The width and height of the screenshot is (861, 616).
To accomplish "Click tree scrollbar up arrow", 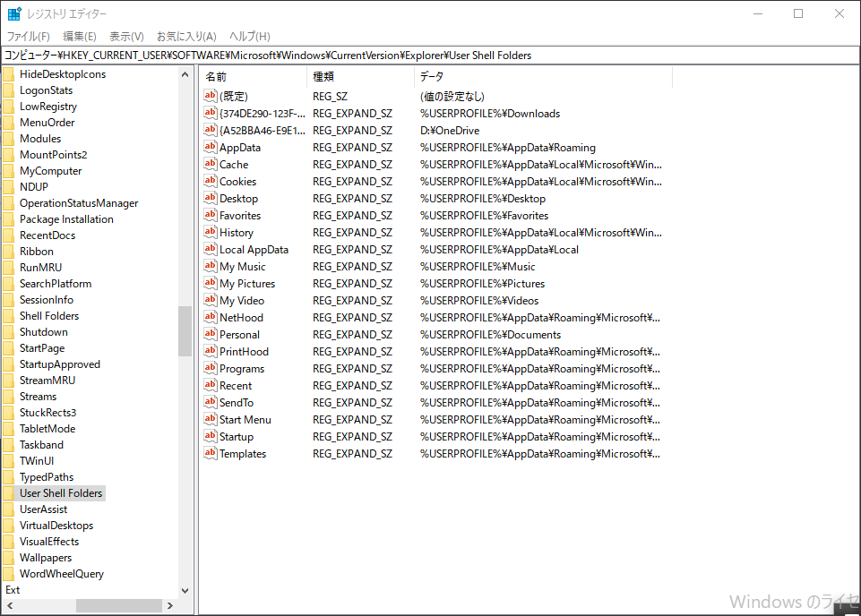I will coord(185,74).
